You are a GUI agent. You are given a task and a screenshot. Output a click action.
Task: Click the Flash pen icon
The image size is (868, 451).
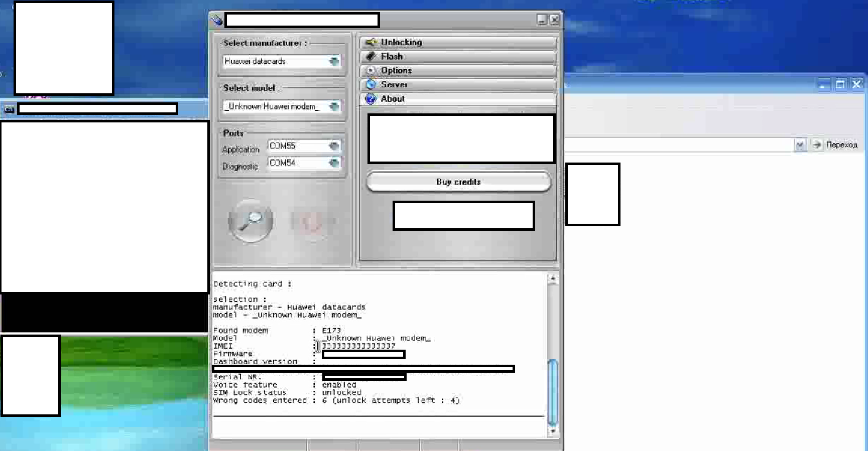tap(371, 56)
